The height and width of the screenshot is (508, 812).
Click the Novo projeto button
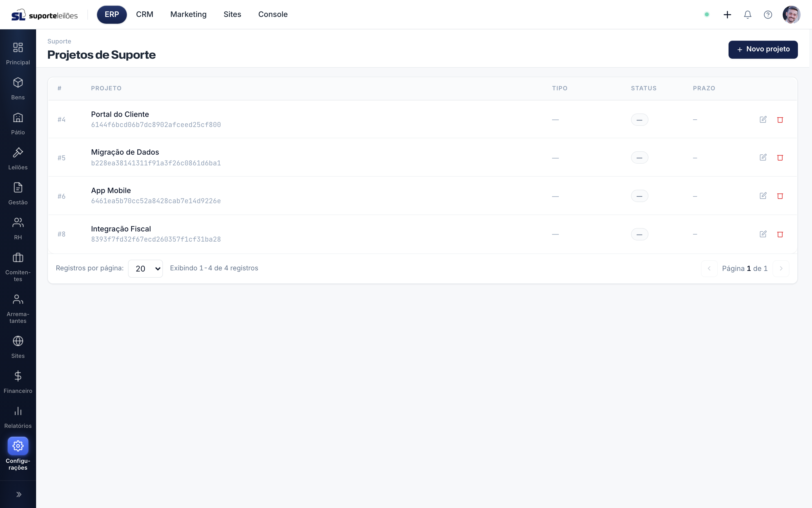point(763,49)
